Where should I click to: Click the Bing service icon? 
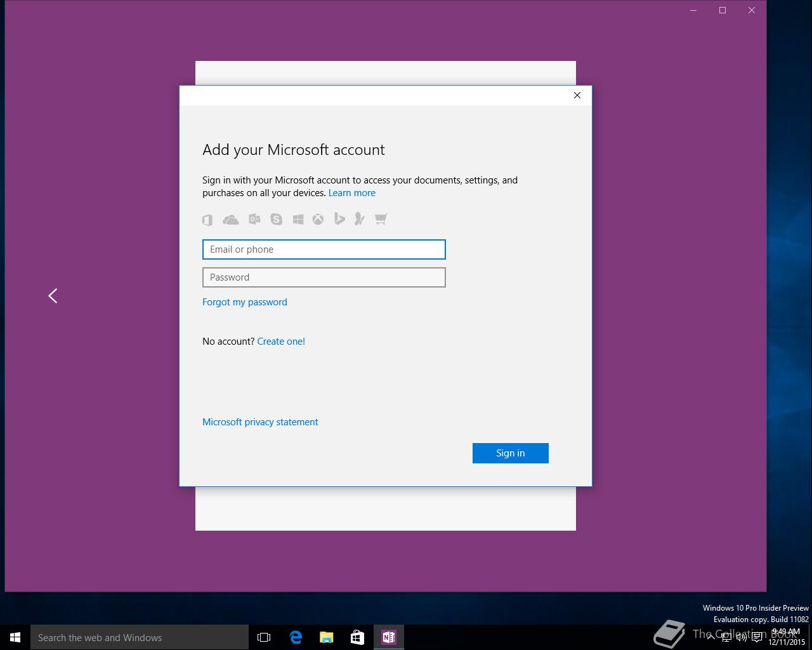(339, 218)
